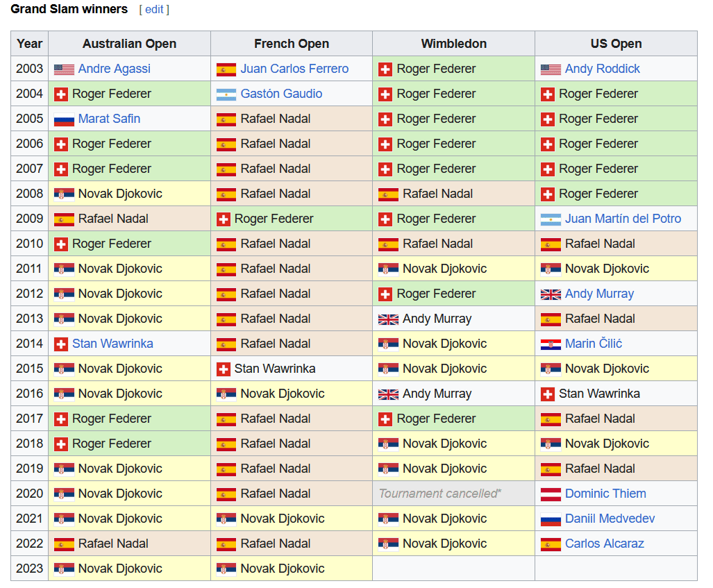The width and height of the screenshot is (713, 588).
Task: Click Rafael Nadal in 2005 French Open cell
Action: click(x=275, y=119)
